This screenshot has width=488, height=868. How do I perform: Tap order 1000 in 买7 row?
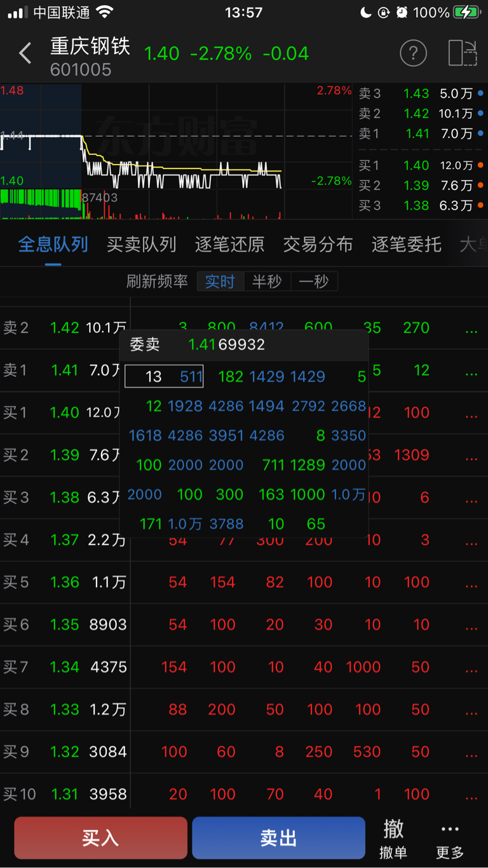tap(363, 667)
